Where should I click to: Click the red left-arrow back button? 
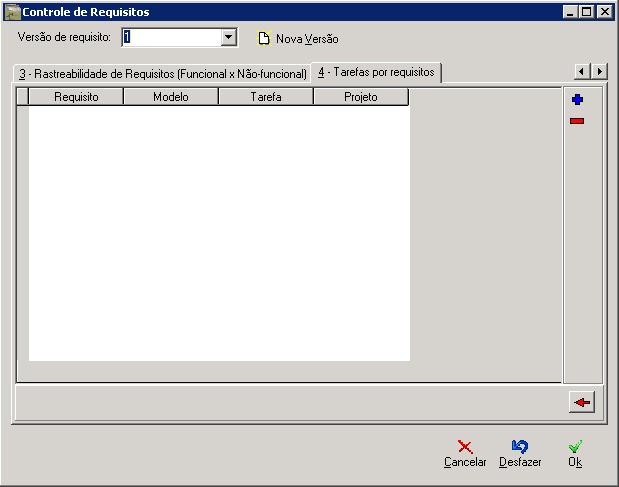coord(582,402)
